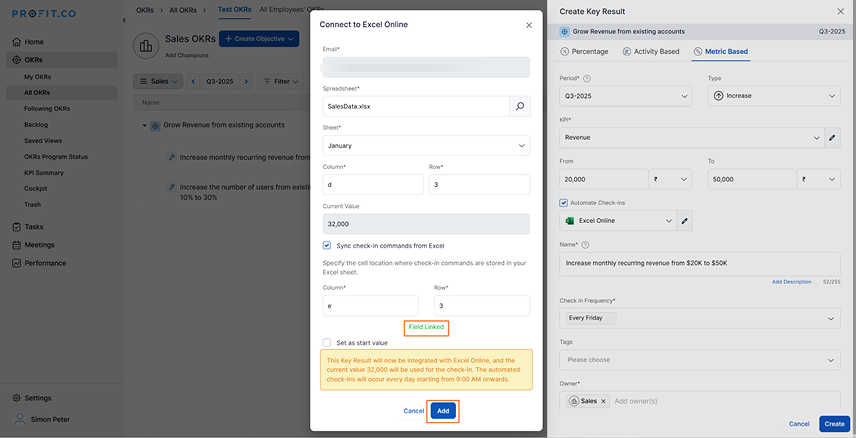Click the help icon beside Period label

pyautogui.click(x=587, y=79)
